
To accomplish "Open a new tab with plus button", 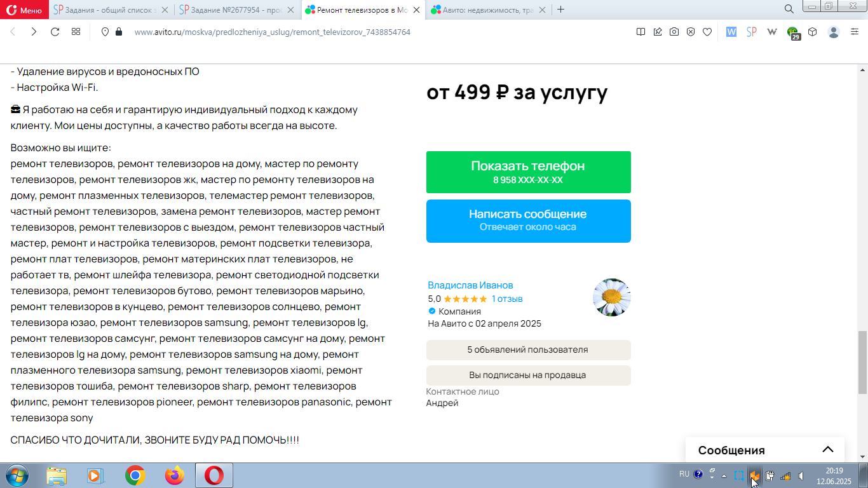I will (x=560, y=10).
